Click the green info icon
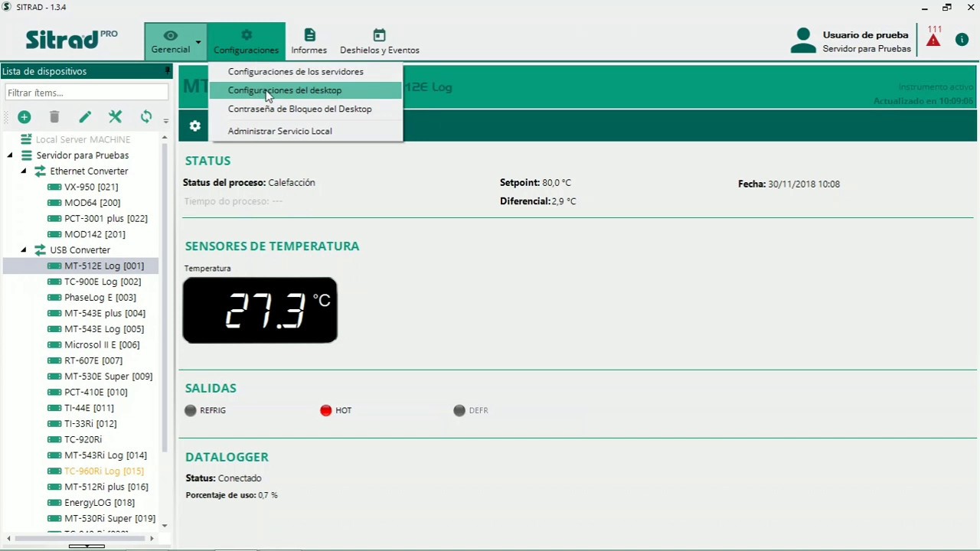This screenshot has height=551, width=980. (962, 40)
